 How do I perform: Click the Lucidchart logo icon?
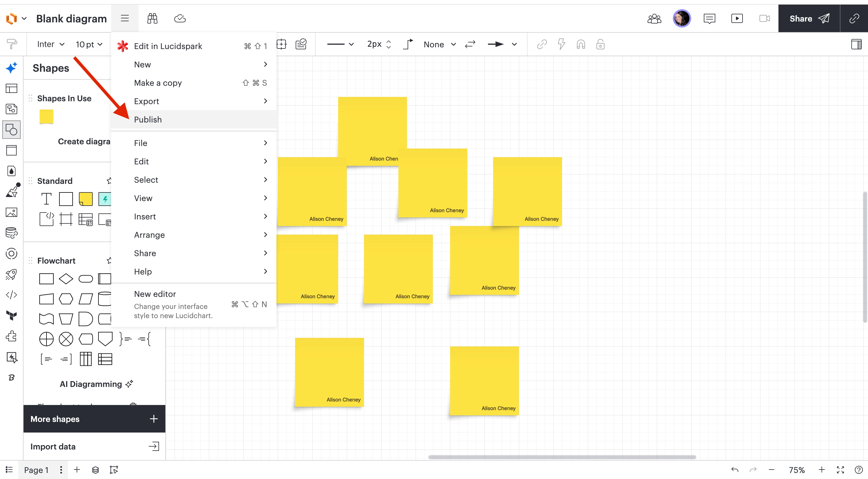pos(11,19)
